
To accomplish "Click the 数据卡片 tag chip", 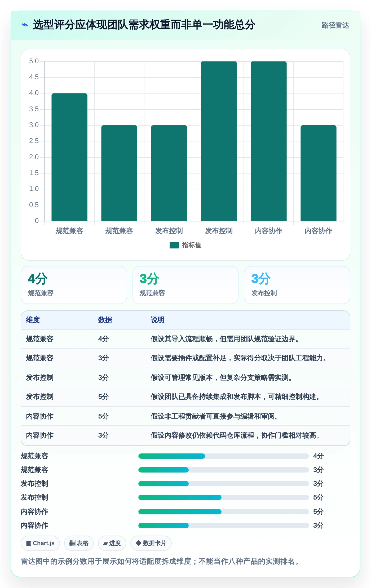I will [x=151, y=543].
